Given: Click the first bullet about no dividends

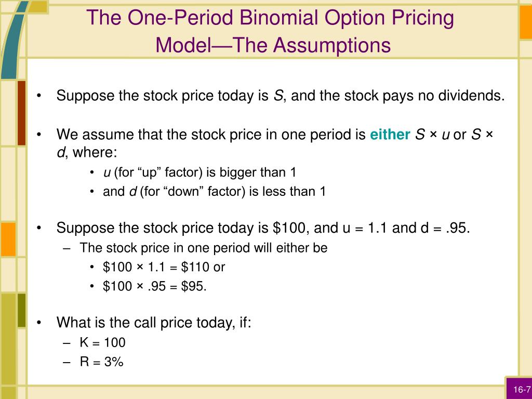Looking at the screenshot, I should [281, 96].
